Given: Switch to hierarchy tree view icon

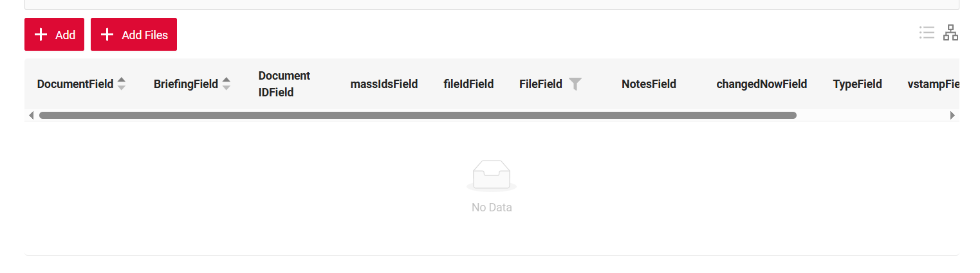Looking at the screenshot, I should (950, 33).
